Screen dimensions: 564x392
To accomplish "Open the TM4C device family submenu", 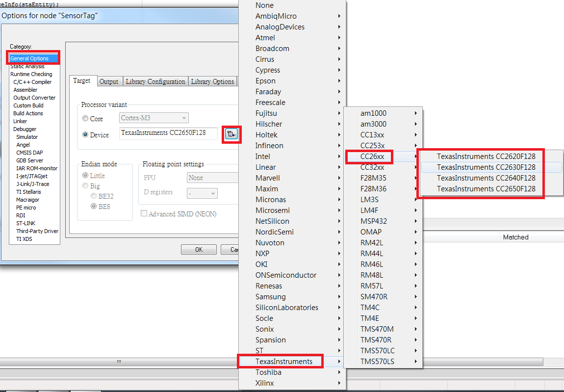I will pyautogui.click(x=383, y=308).
